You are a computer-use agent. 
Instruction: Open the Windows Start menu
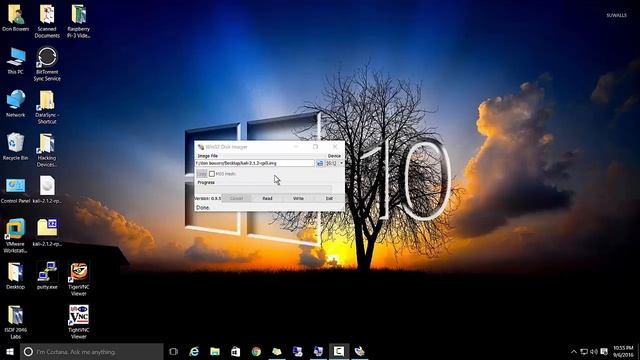(x=10, y=351)
